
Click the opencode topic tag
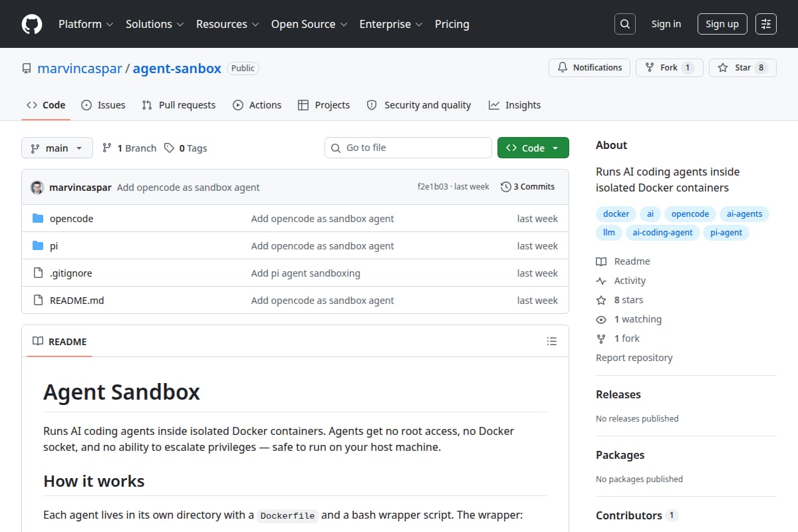tap(690, 214)
